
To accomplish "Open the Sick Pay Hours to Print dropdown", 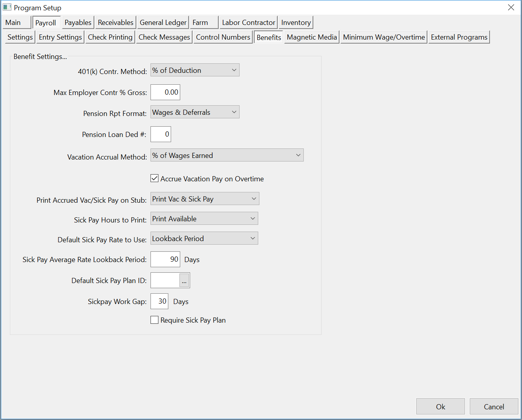I will (x=204, y=219).
